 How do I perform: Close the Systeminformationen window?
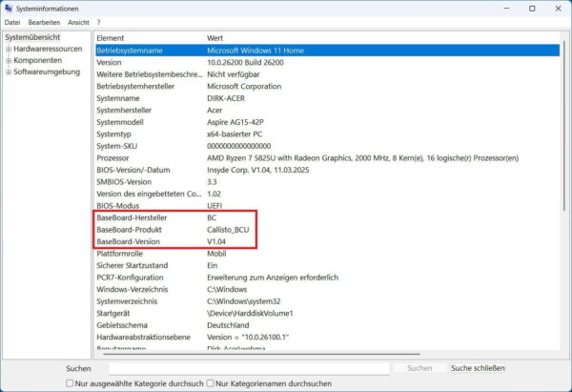point(558,9)
